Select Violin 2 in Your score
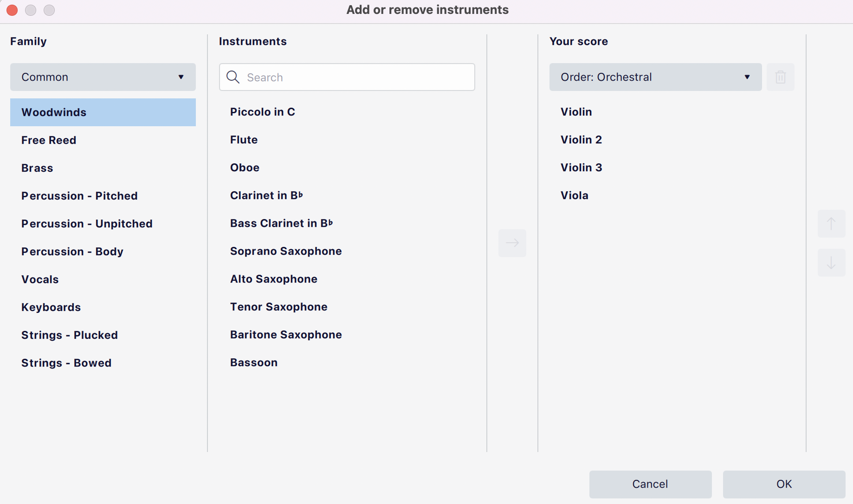853x504 pixels. click(x=581, y=140)
